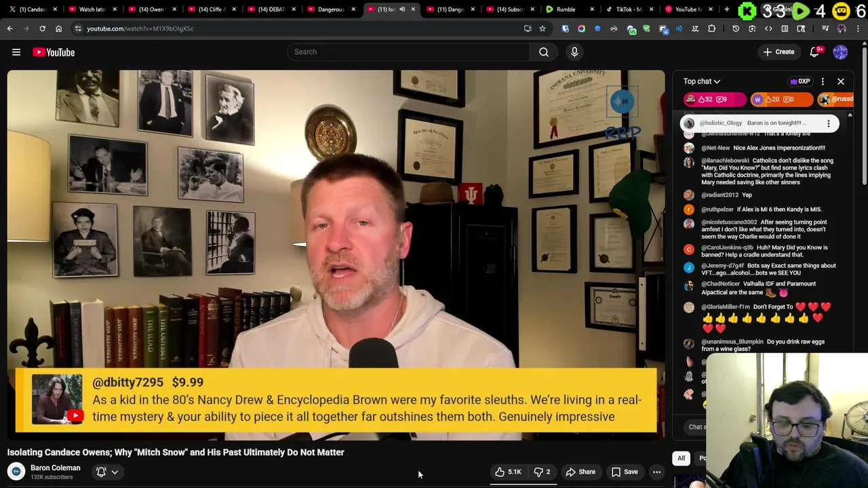Image resolution: width=868 pixels, height=488 pixels.
Task: Open options for the pinned holistic_Ology message
Action: click(828, 123)
